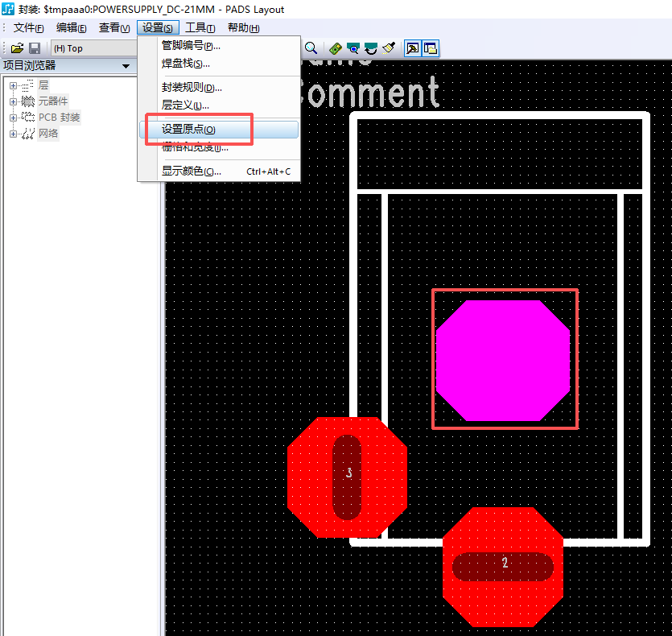Select the 网络 tree label
The height and width of the screenshot is (636, 672).
click(48, 134)
